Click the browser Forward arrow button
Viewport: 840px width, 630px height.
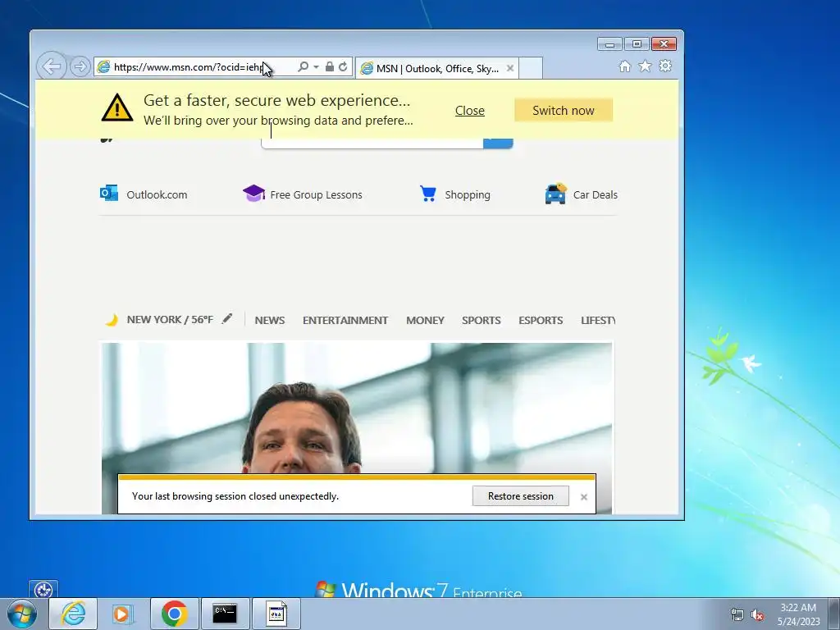click(80, 67)
